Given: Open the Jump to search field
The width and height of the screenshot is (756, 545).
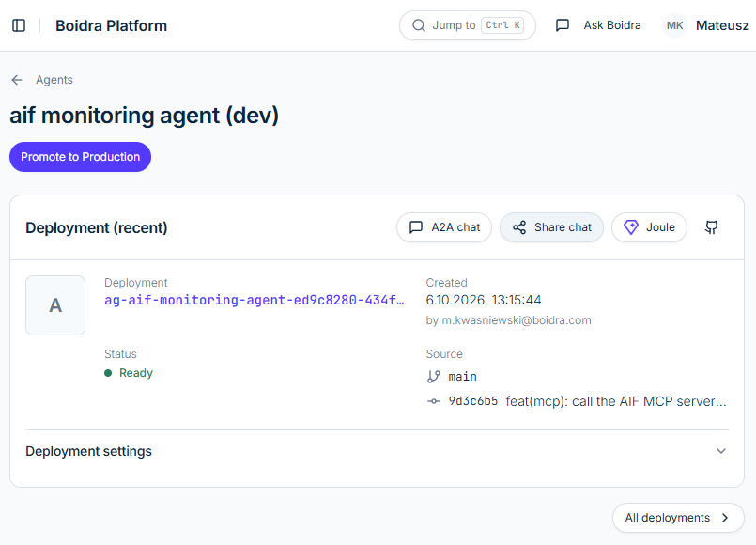Looking at the screenshot, I should pos(467,25).
